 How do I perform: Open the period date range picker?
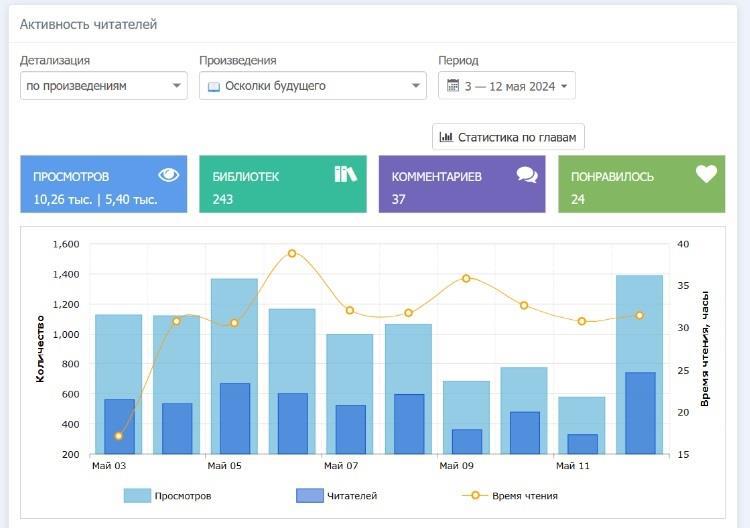(x=507, y=86)
